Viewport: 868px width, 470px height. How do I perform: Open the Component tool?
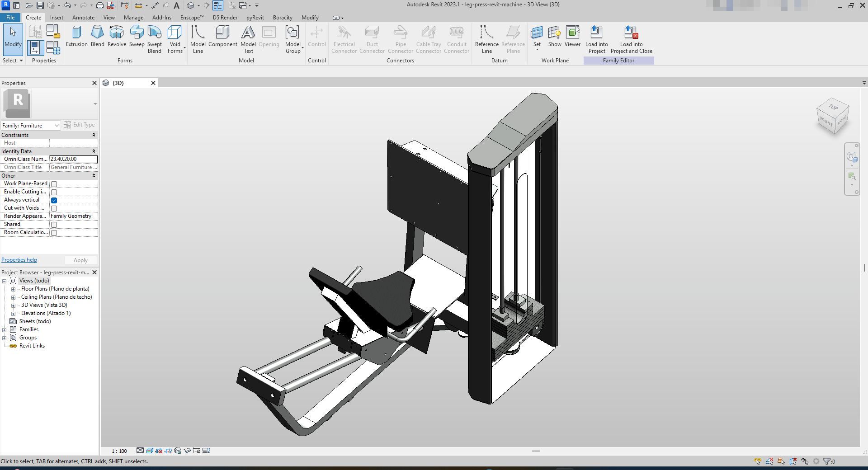pos(222,36)
